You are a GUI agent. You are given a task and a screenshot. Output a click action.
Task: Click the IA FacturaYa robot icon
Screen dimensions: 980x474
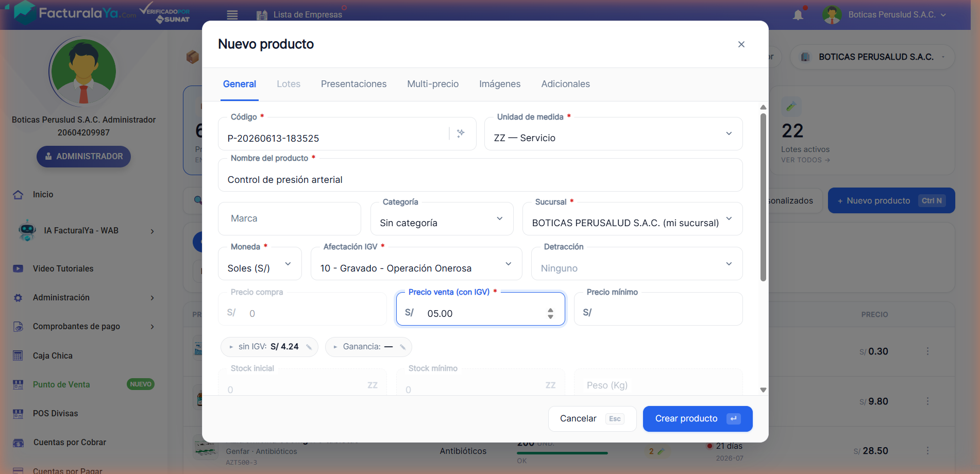pyautogui.click(x=27, y=230)
